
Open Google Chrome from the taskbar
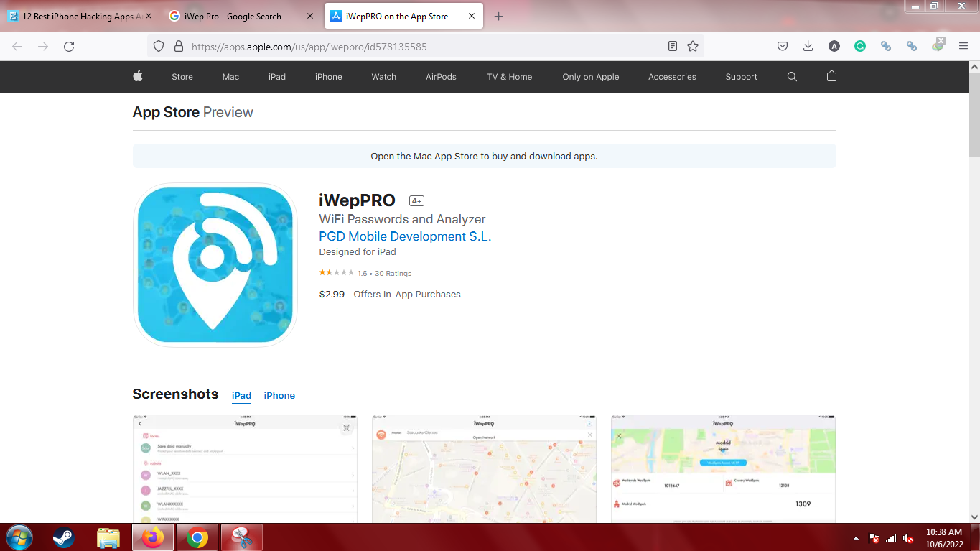pyautogui.click(x=197, y=537)
